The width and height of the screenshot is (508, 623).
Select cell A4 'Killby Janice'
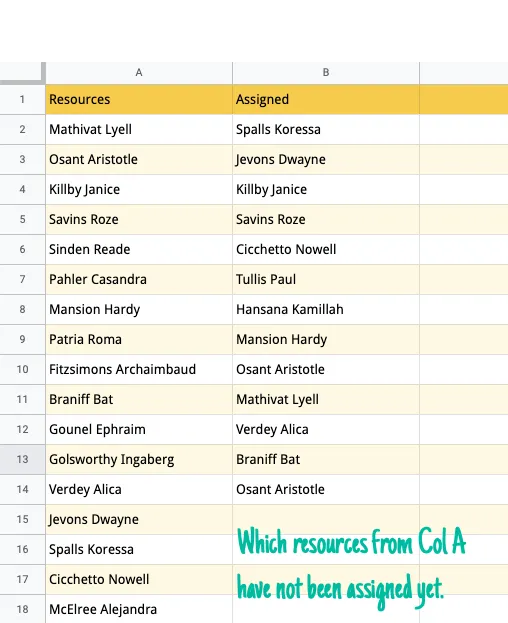tap(139, 190)
